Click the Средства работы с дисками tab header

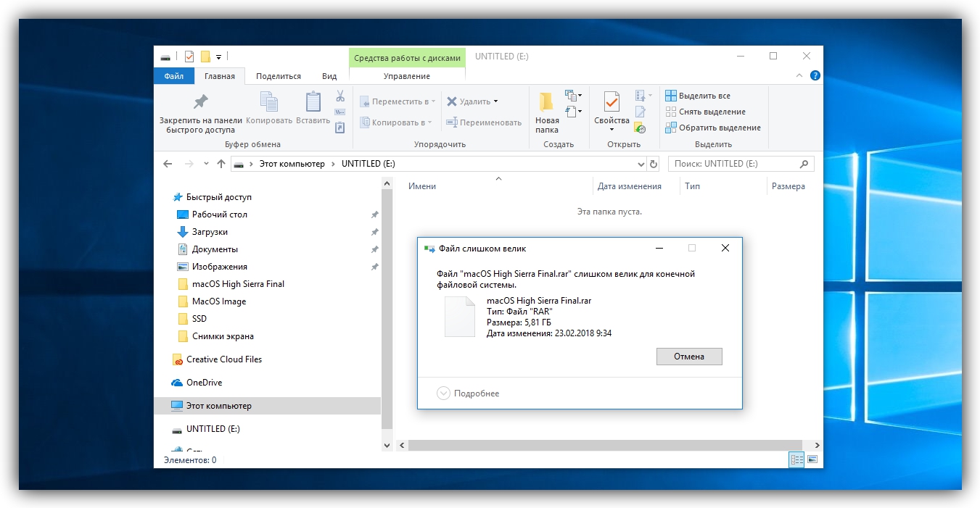(407, 58)
